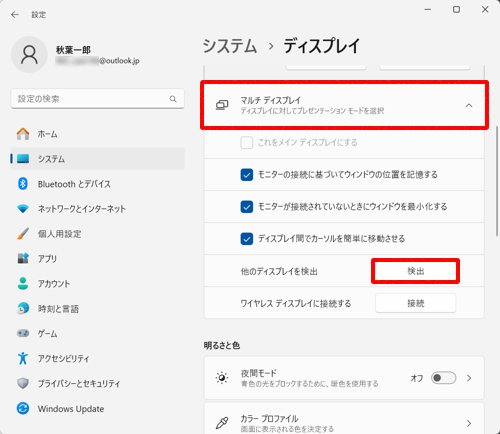Click the multi display monitors icon
500x434 pixels.
pos(222,105)
